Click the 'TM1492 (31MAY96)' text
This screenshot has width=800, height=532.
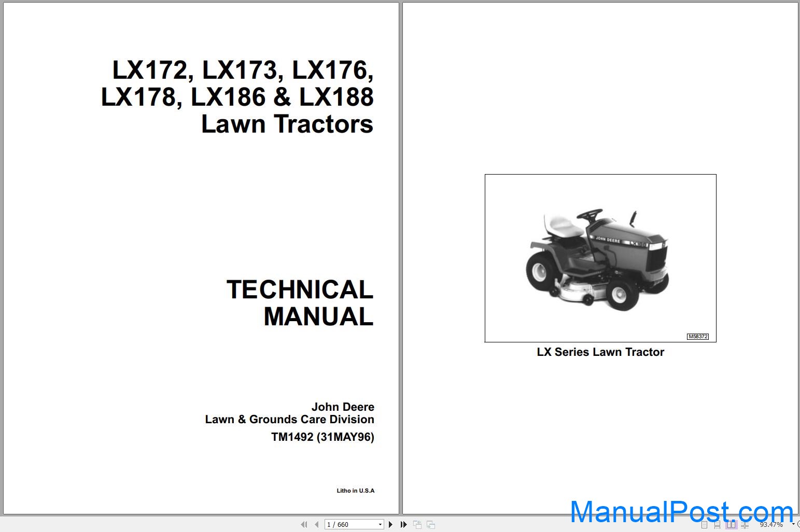322,437
